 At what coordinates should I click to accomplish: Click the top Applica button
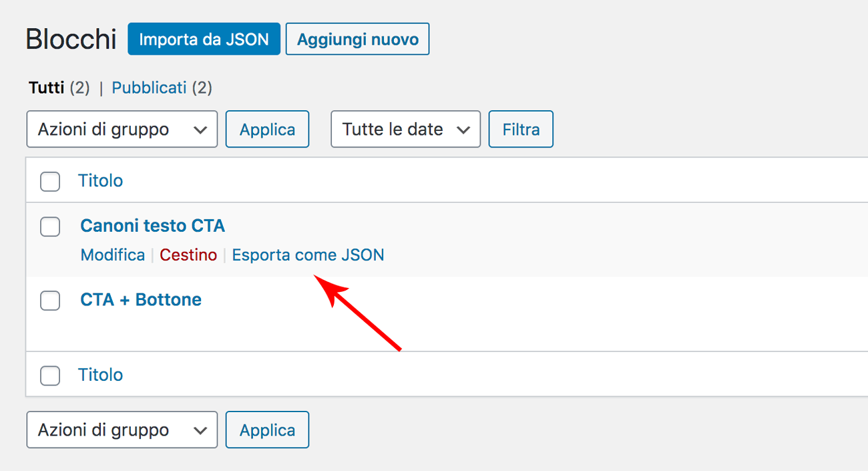[267, 129]
